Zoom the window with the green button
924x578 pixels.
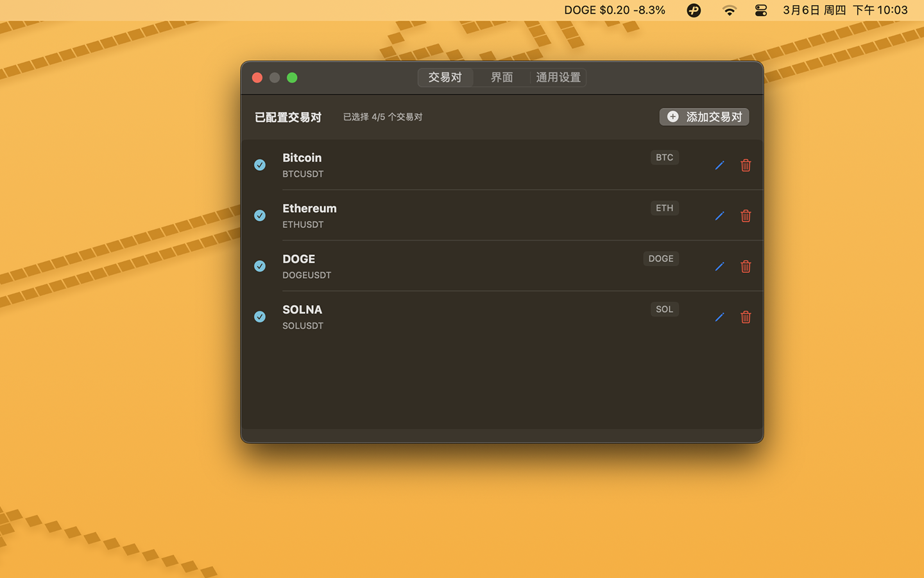pos(292,78)
